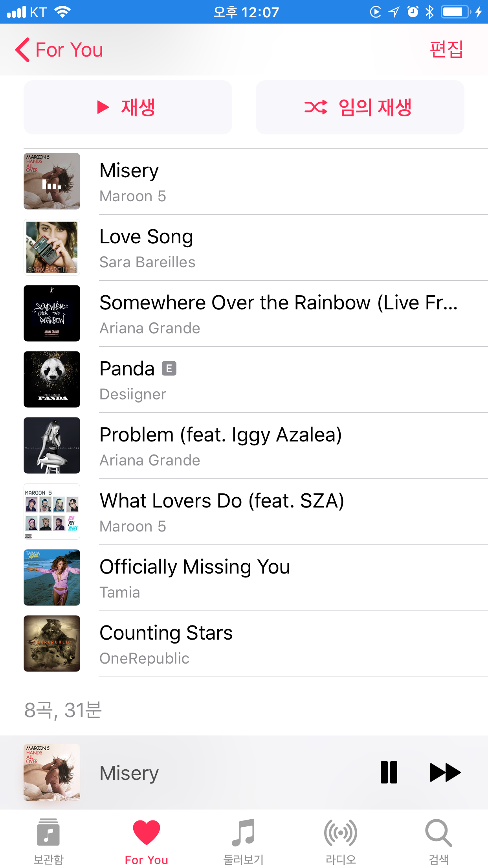The height and width of the screenshot is (868, 488).
Task: Tap the Bluetooth icon in the status bar
Action: click(429, 12)
